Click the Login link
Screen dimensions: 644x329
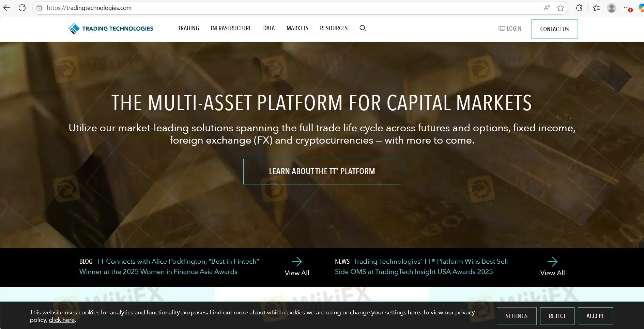510,29
